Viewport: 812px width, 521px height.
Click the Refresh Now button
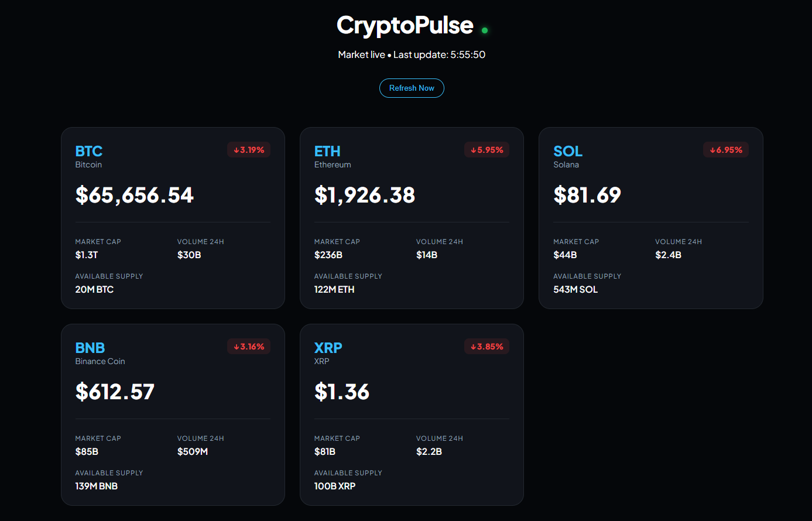[412, 88]
